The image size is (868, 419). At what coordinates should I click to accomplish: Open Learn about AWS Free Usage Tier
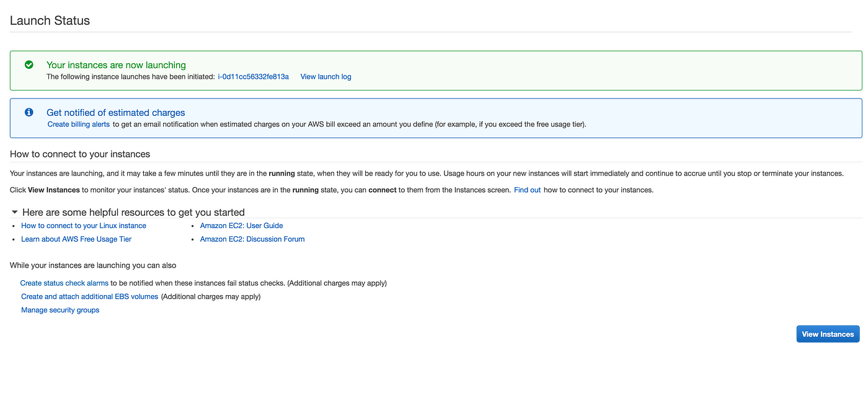click(x=76, y=239)
